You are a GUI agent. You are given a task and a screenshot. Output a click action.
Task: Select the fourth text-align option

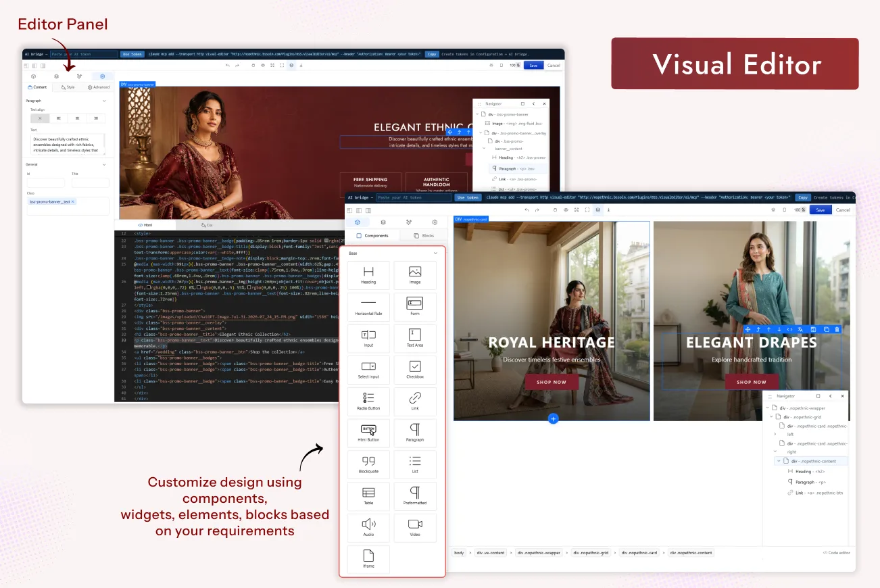(x=96, y=118)
